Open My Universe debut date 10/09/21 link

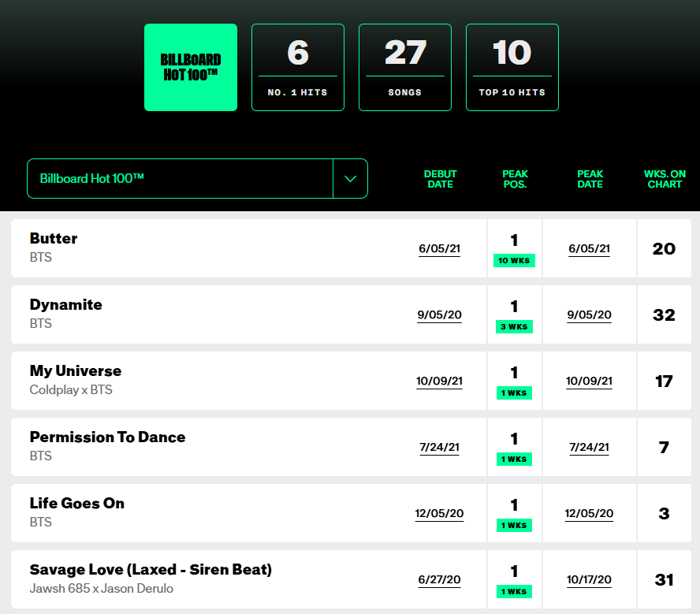click(439, 381)
